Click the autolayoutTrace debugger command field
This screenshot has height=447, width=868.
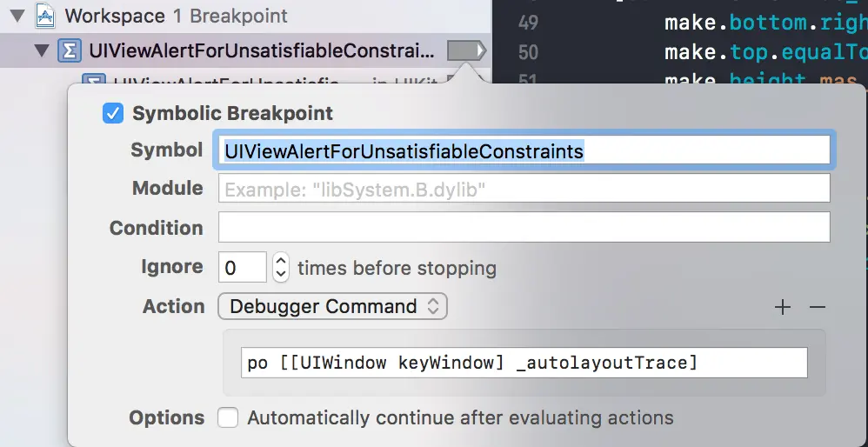pos(524,363)
